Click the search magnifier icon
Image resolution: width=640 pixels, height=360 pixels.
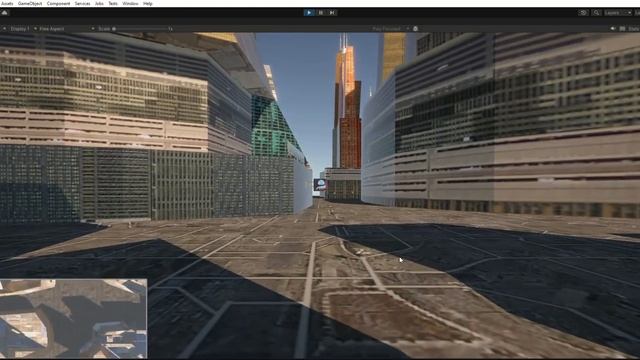596,13
